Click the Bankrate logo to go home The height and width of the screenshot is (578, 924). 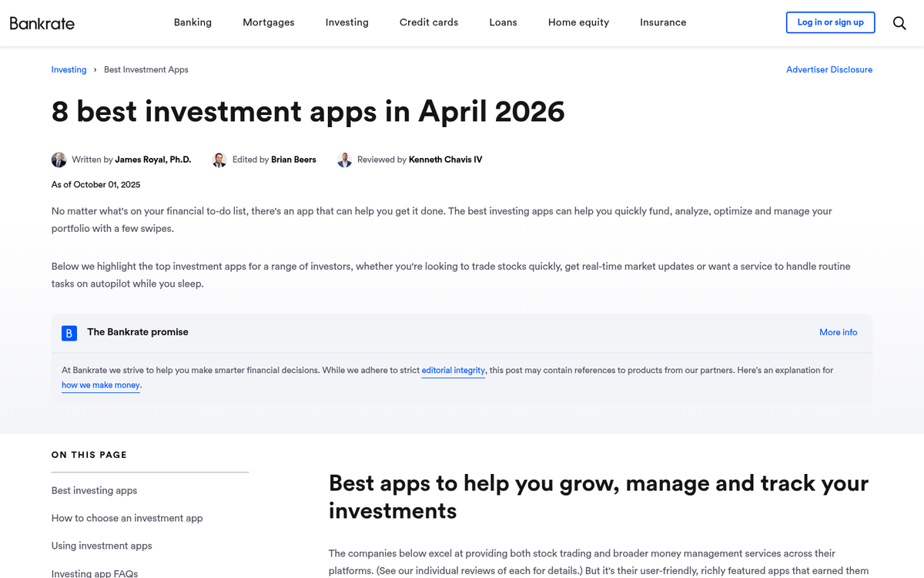pos(42,22)
